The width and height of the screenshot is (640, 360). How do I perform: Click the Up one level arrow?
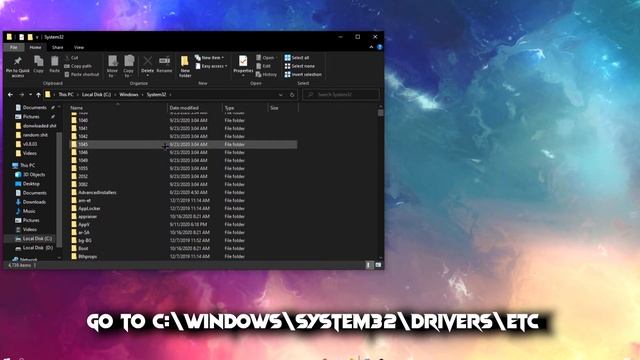point(38,95)
